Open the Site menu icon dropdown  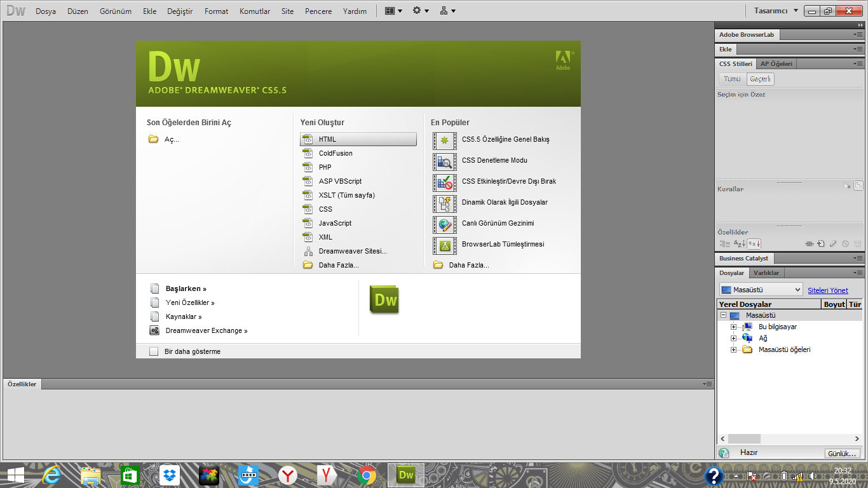[448, 11]
